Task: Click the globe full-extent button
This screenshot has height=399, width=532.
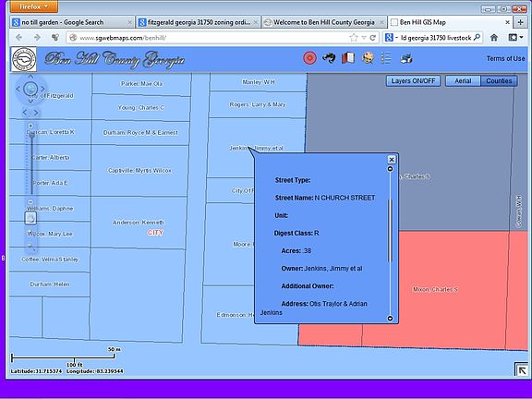Action: [x=30, y=89]
